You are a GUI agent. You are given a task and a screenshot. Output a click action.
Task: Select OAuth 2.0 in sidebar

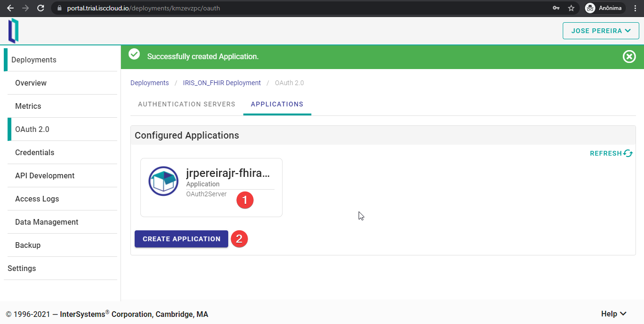coord(62,129)
